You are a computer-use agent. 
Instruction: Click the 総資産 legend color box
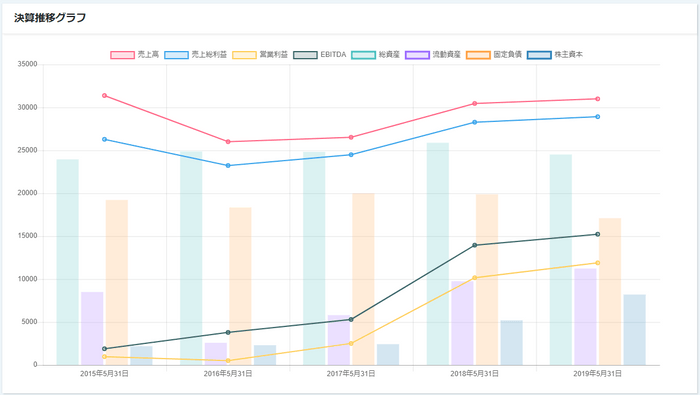363,55
